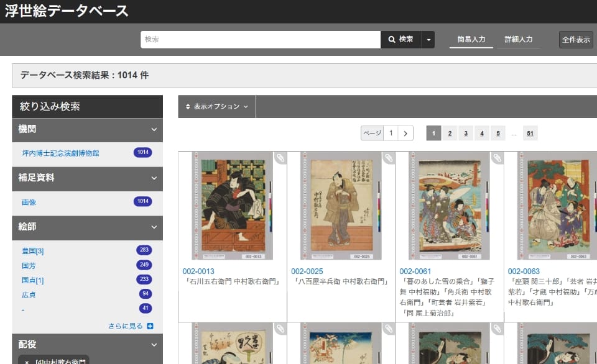Filter by artist 国貞[1]
This screenshot has height=364, width=597.
click(x=33, y=280)
